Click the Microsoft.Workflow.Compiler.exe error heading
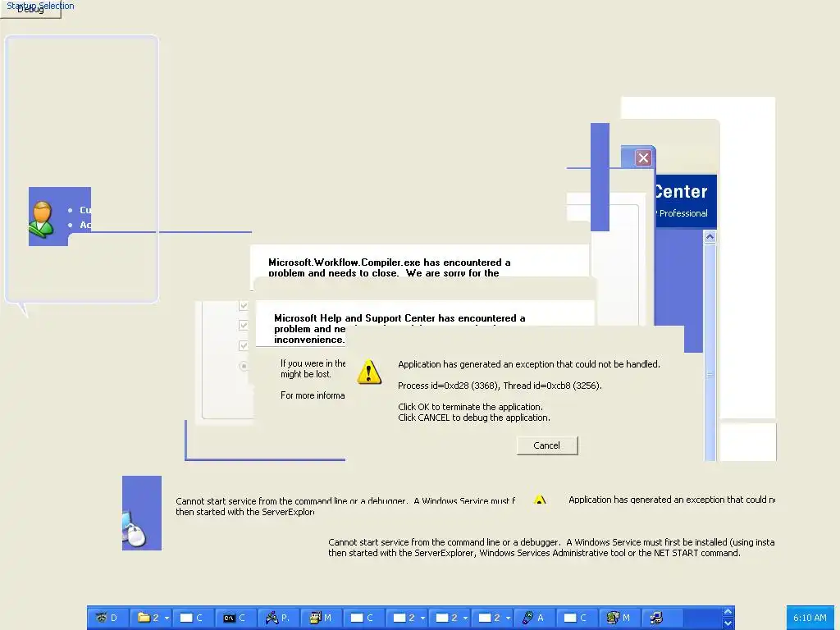Viewport: 840px width, 630px height. point(390,267)
